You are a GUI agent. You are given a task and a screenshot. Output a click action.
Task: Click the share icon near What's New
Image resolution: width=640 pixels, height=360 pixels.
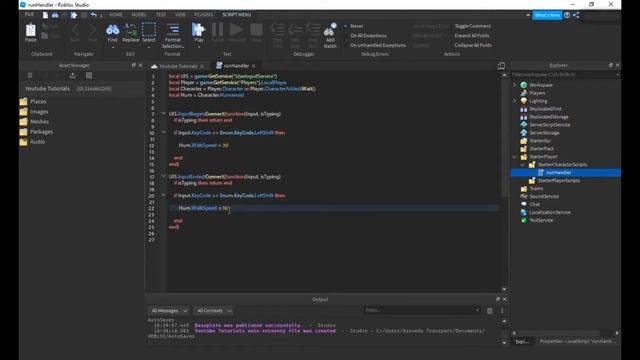[x=576, y=15]
